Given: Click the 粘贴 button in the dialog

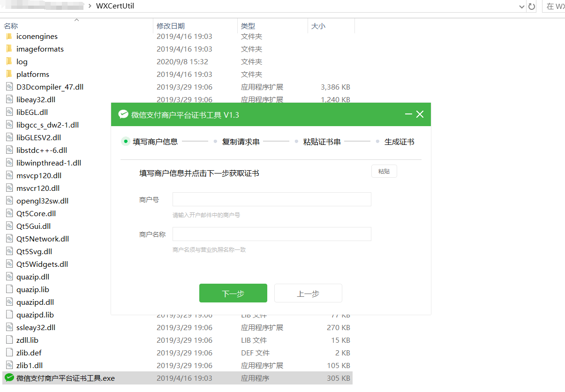Looking at the screenshot, I should (x=384, y=171).
